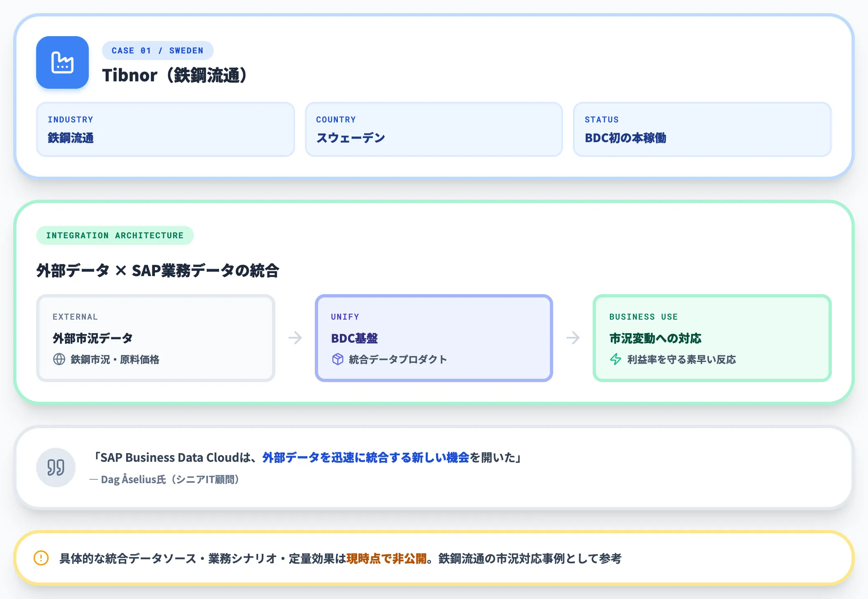The width and height of the screenshot is (868, 599).
Task: Click the 外部データ × SAP業務データの統合 heading
Action: pyautogui.click(x=158, y=271)
